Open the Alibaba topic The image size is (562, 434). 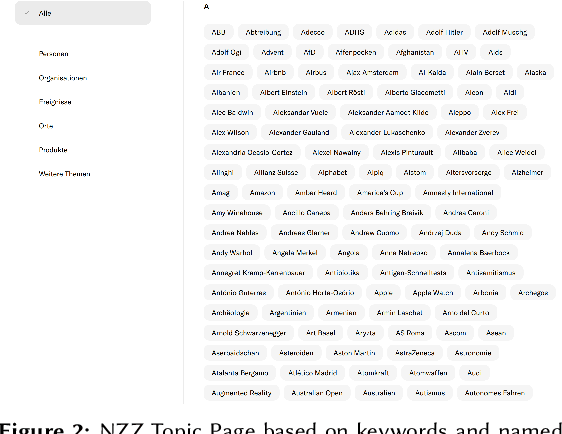point(465,152)
